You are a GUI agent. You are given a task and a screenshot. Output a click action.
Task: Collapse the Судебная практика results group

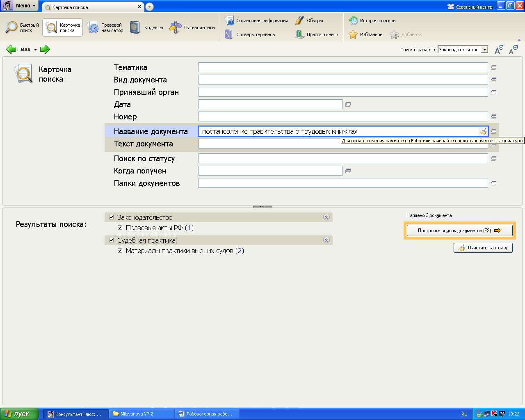pos(326,240)
